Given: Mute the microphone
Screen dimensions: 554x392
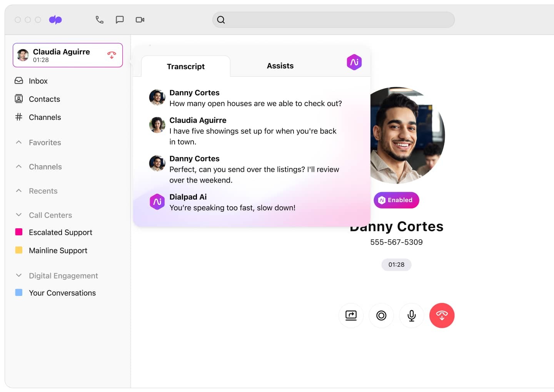Looking at the screenshot, I should click(x=411, y=316).
